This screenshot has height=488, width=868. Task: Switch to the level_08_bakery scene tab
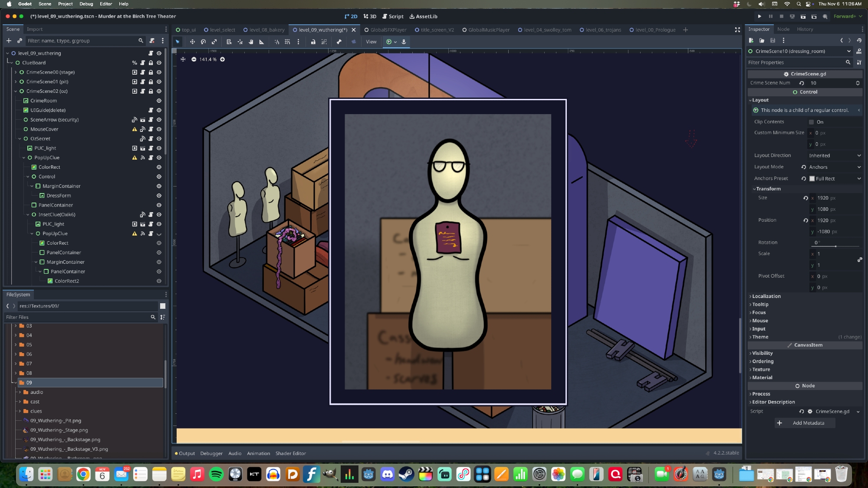pyautogui.click(x=266, y=30)
